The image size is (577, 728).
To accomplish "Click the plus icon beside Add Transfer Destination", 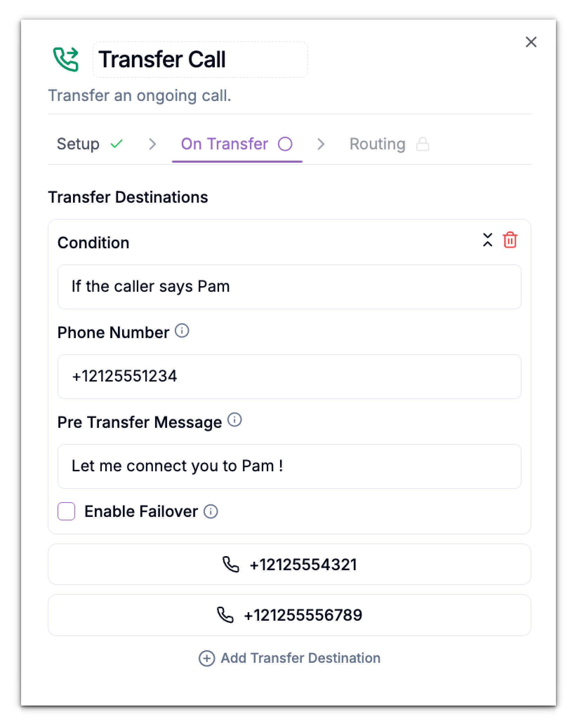I will tap(206, 658).
